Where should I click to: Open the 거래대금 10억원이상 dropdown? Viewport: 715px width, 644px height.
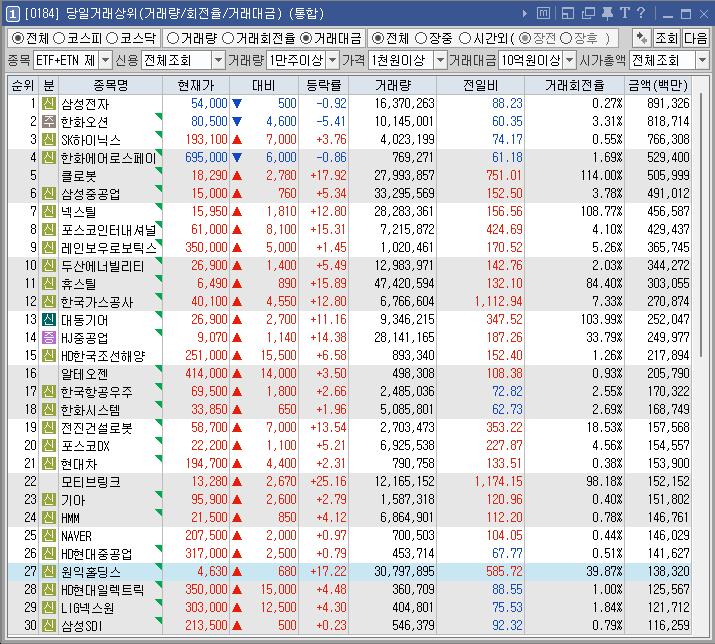tap(570, 60)
